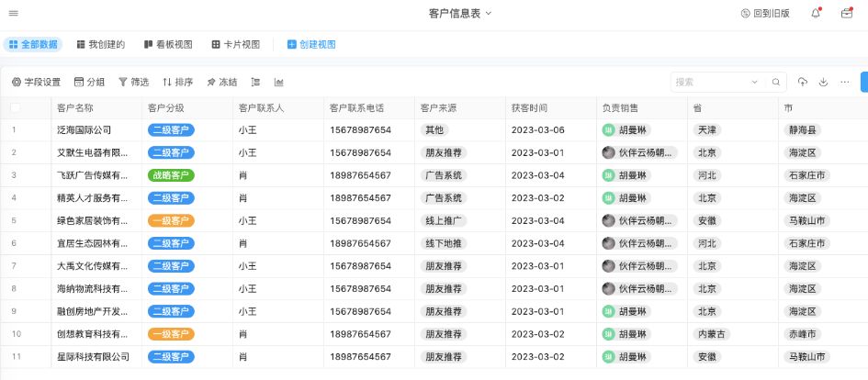The image size is (868, 380).
Task: Click into the 搜索 search field
Action: pos(711,82)
